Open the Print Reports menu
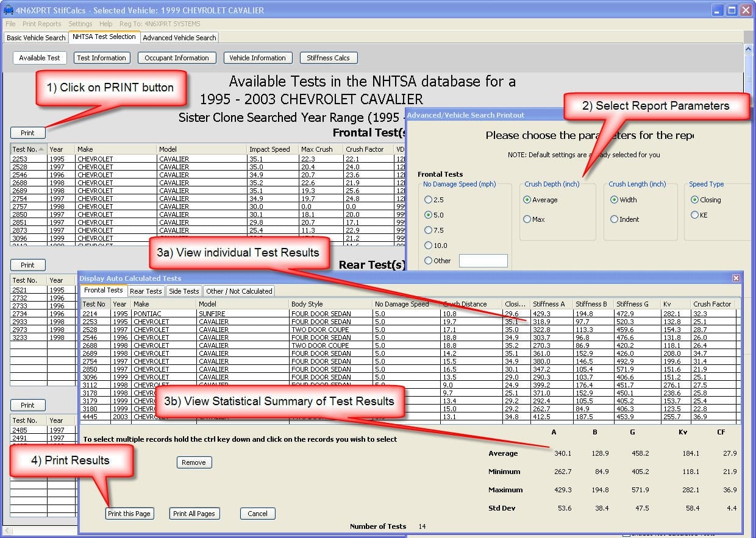This screenshot has width=756, height=538. pyautogui.click(x=41, y=24)
